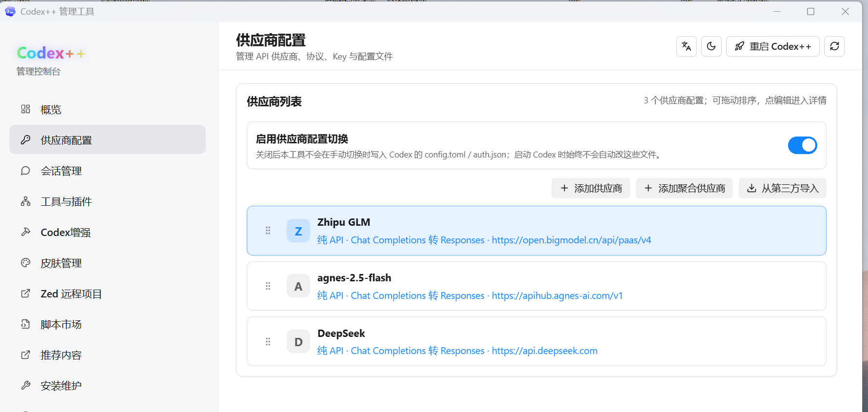
Task: Click the 重启 Codex++ button
Action: (x=772, y=46)
